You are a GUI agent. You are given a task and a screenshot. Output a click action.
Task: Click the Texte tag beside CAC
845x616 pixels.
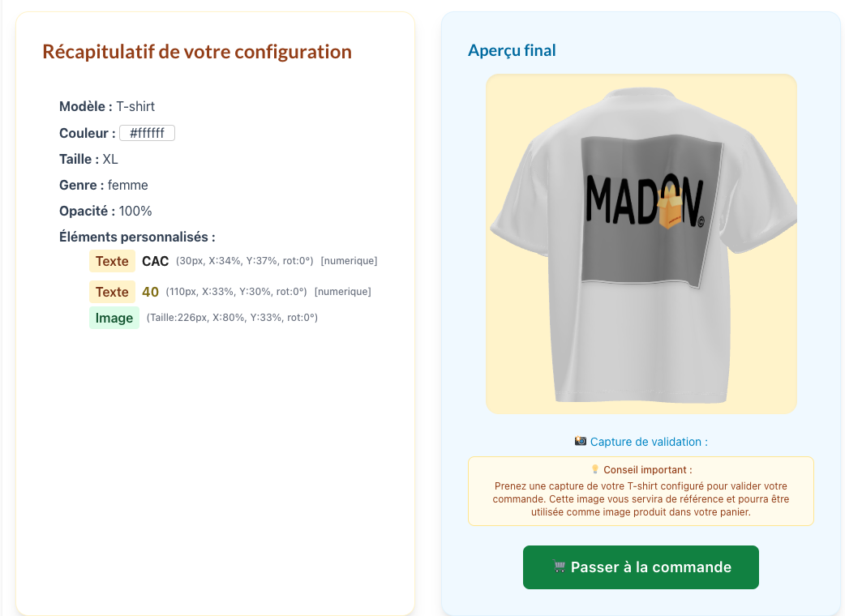click(112, 261)
